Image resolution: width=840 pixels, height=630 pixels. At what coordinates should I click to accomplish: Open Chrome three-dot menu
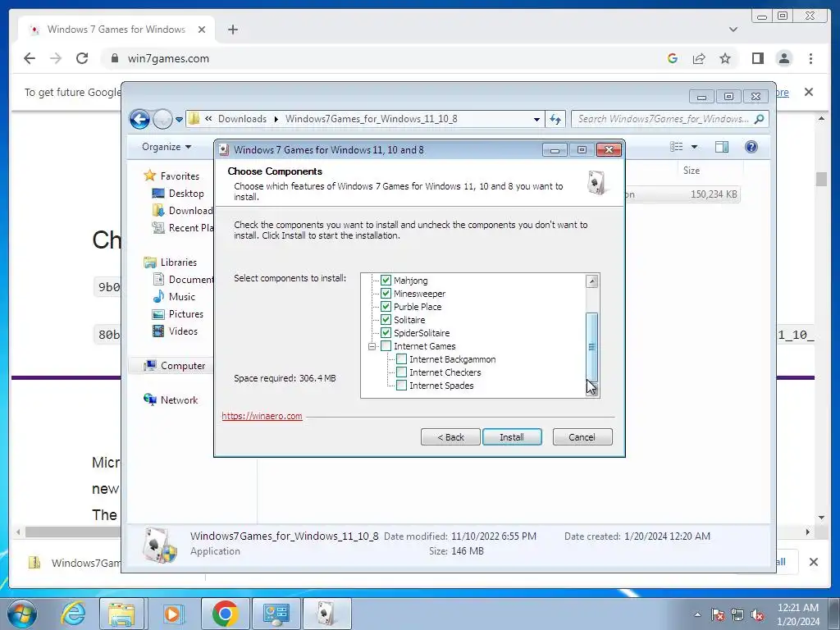tap(810, 58)
